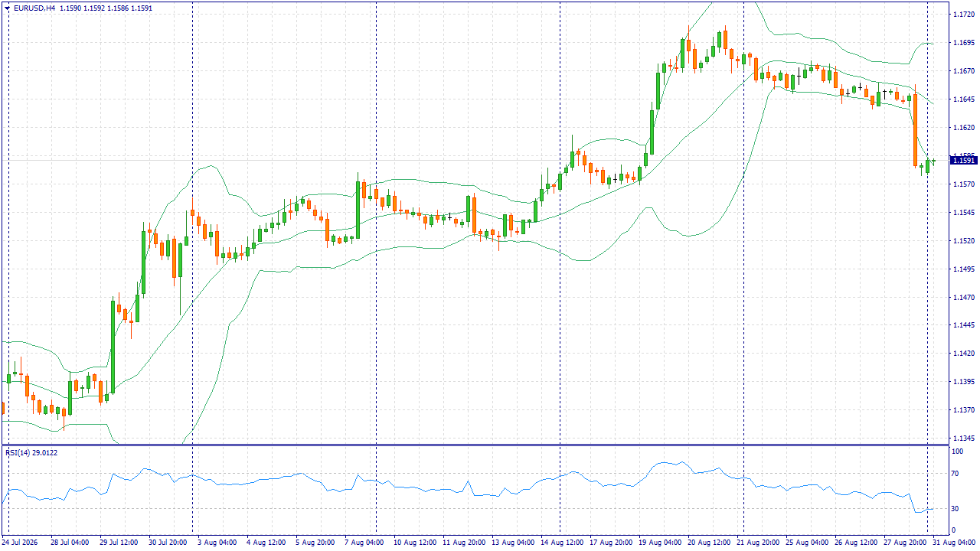Click the 1.1620 price axis label
980x551 pixels.
(963, 128)
